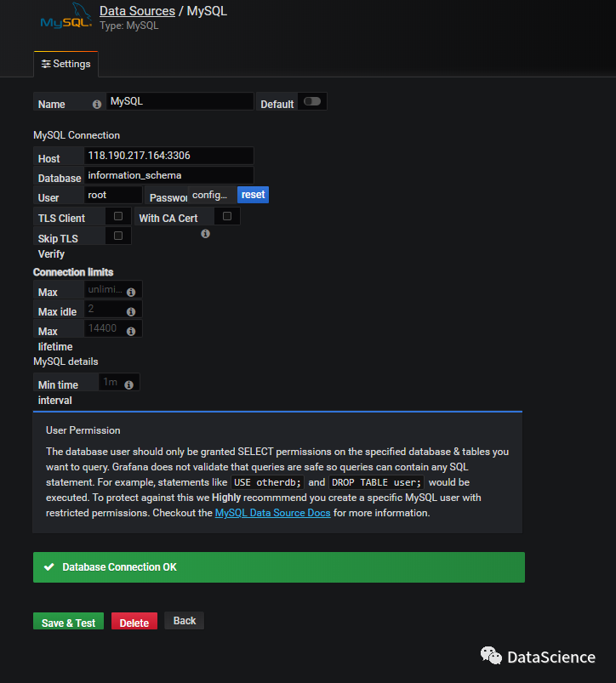Check the With CA Cert checkbox
Image resolution: width=616 pixels, height=683 pixels.
226,216
